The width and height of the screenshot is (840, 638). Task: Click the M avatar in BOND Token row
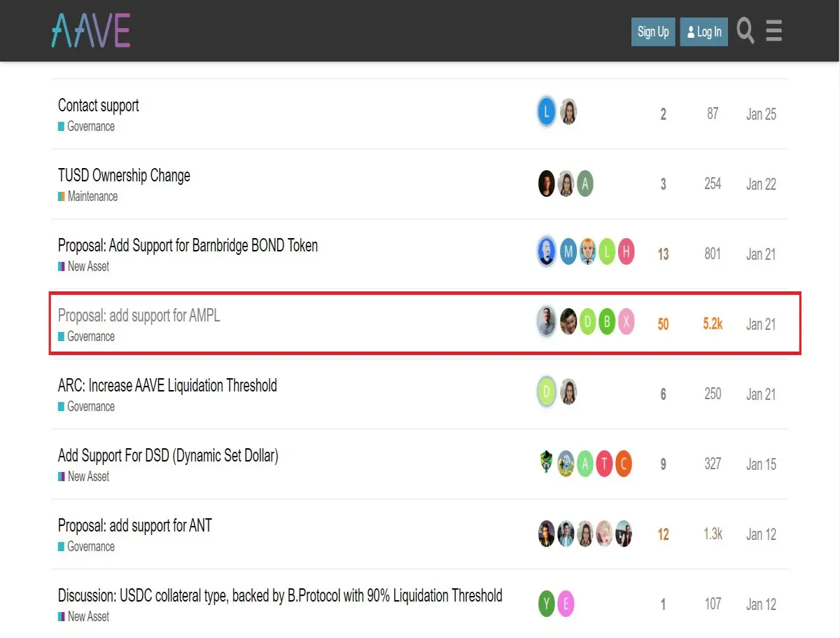pyautogui.click(x=568, y=252)
